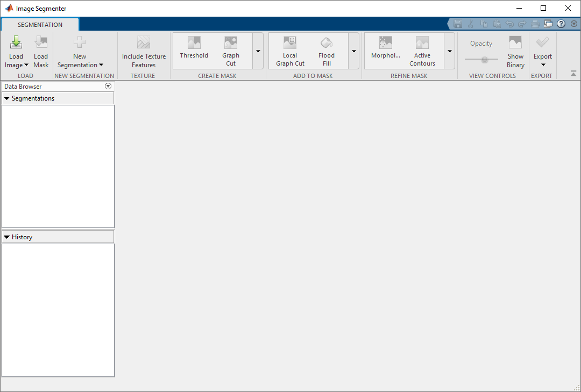Expand the Create Mask gallery arrow
581x392 pixels.
tap(258, 51)
